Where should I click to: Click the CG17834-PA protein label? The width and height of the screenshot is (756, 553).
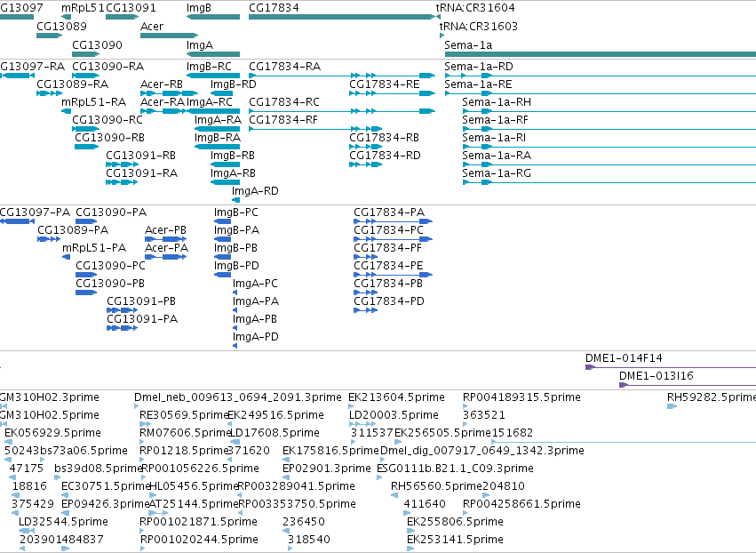(390, 212)
